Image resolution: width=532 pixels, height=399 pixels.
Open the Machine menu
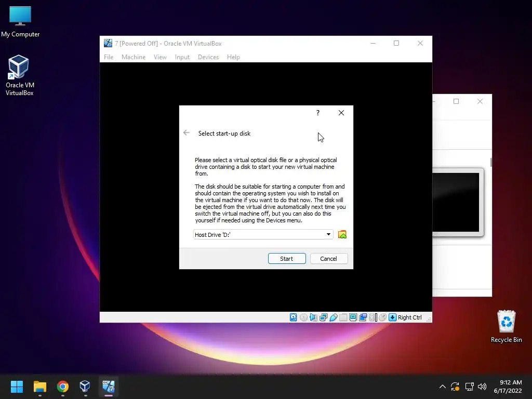[x=134, y=57]
